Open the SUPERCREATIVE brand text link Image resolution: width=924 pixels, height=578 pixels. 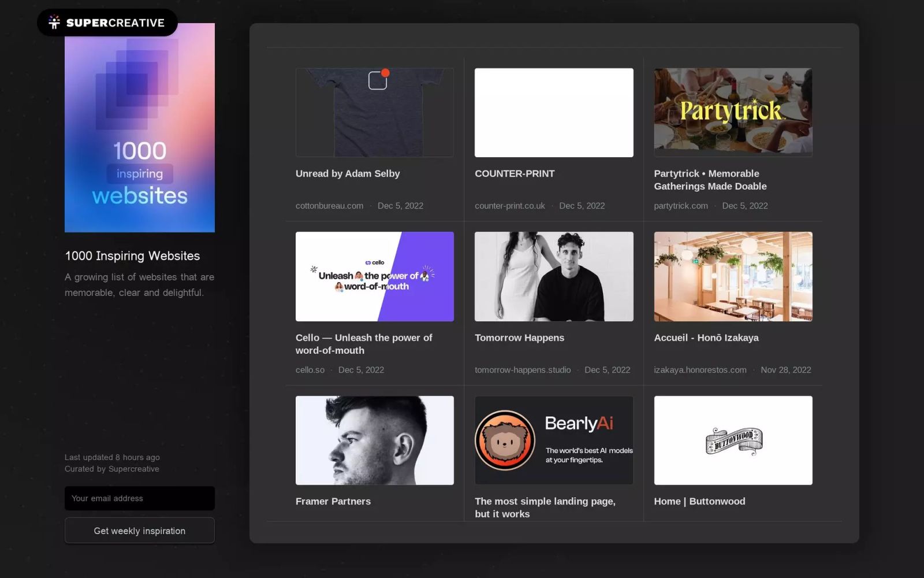(x=115, y=23)
